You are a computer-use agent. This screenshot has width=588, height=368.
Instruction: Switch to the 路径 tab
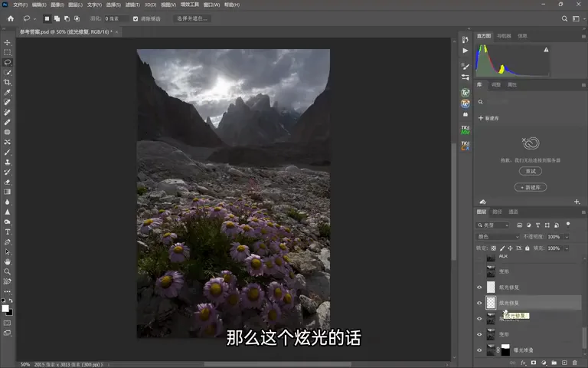point(497,212)
